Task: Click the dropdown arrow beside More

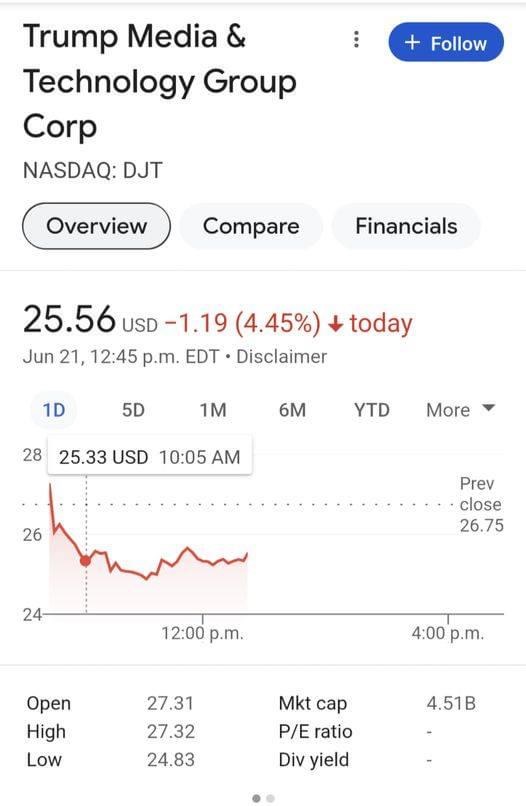Action: click(488, 409)
